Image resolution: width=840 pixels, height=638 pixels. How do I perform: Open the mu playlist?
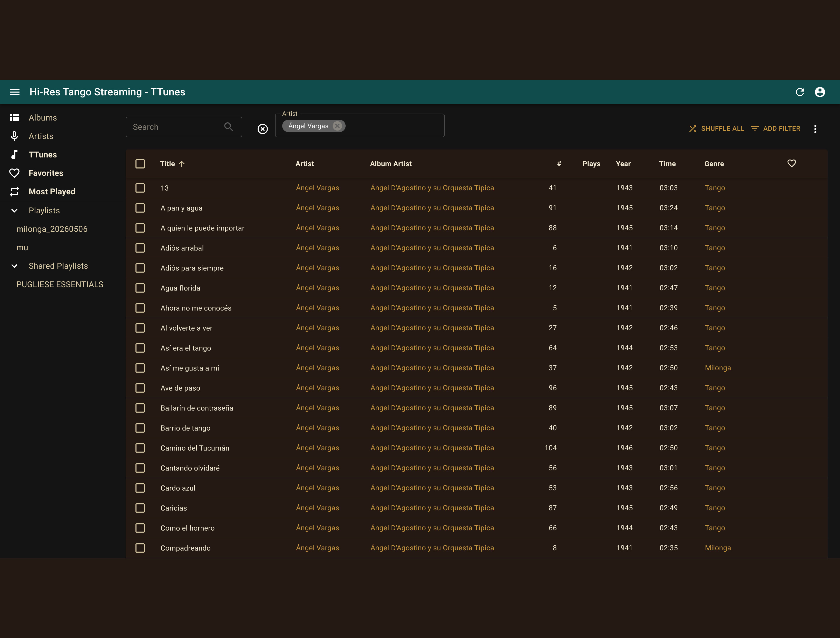point(22,248)
